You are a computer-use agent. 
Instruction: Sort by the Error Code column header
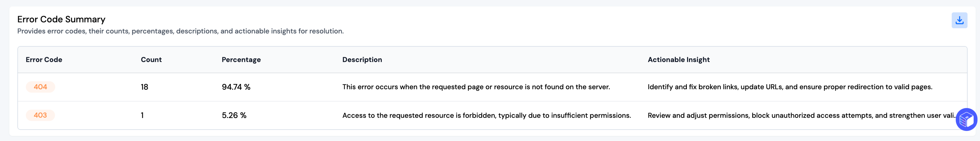coord(44,59)
